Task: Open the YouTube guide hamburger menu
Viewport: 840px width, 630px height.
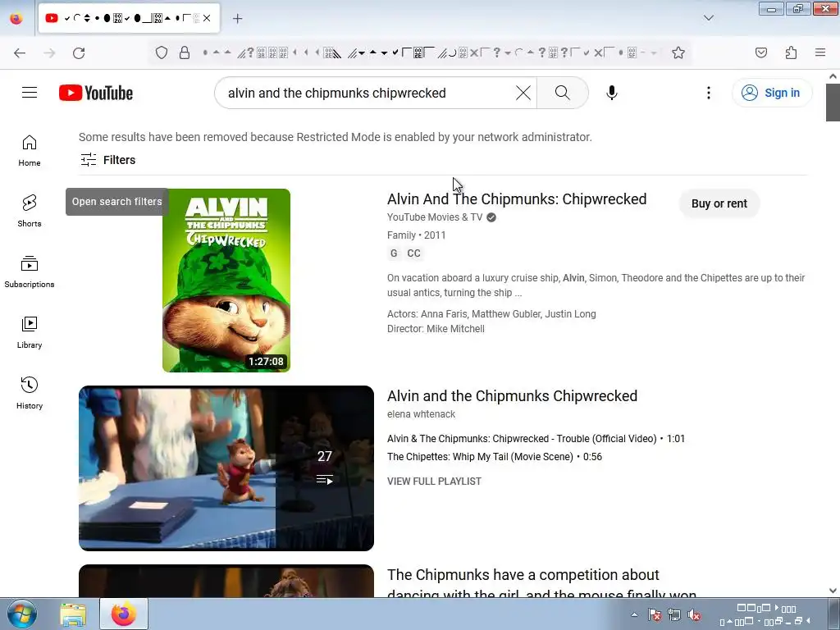Action: [30, 93]
